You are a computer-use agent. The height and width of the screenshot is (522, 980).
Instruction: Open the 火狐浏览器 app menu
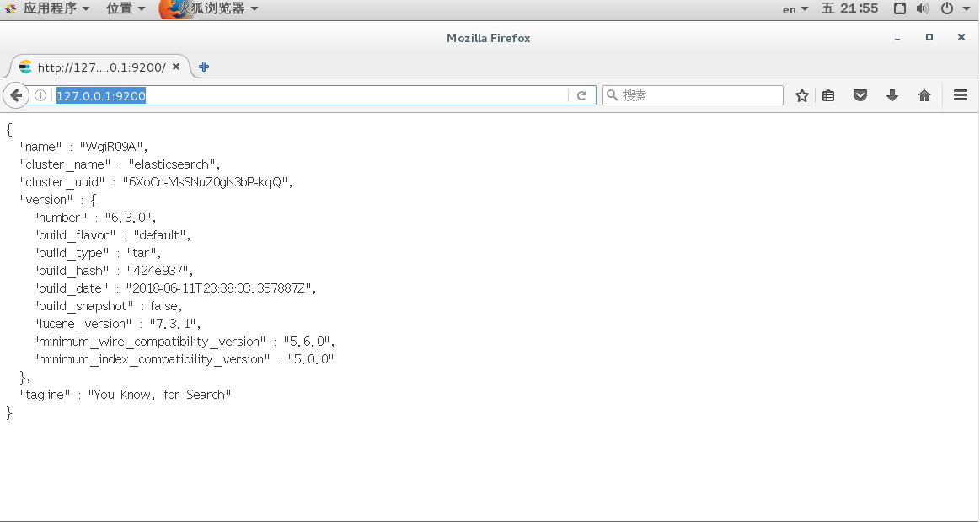[x=209, y=8]
